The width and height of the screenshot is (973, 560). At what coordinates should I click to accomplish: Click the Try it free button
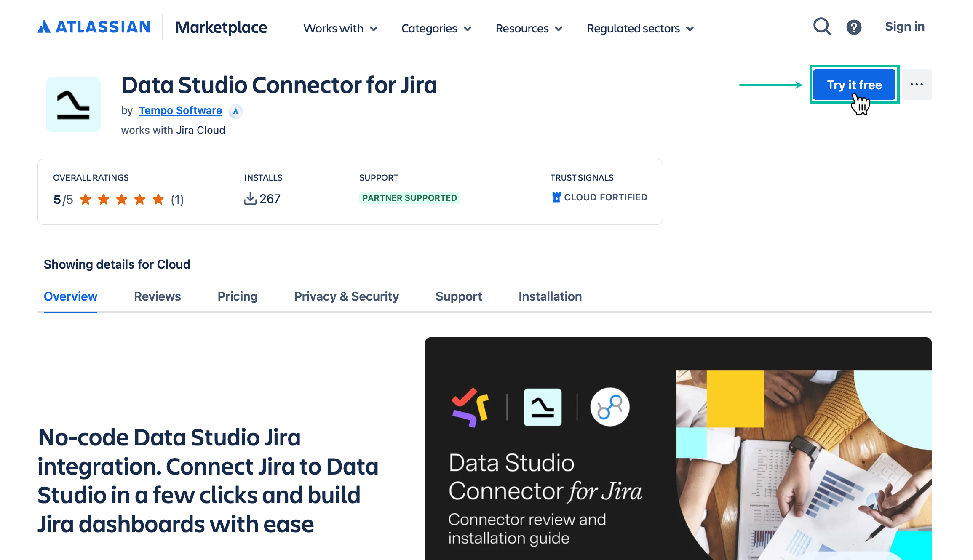(854, 85)
